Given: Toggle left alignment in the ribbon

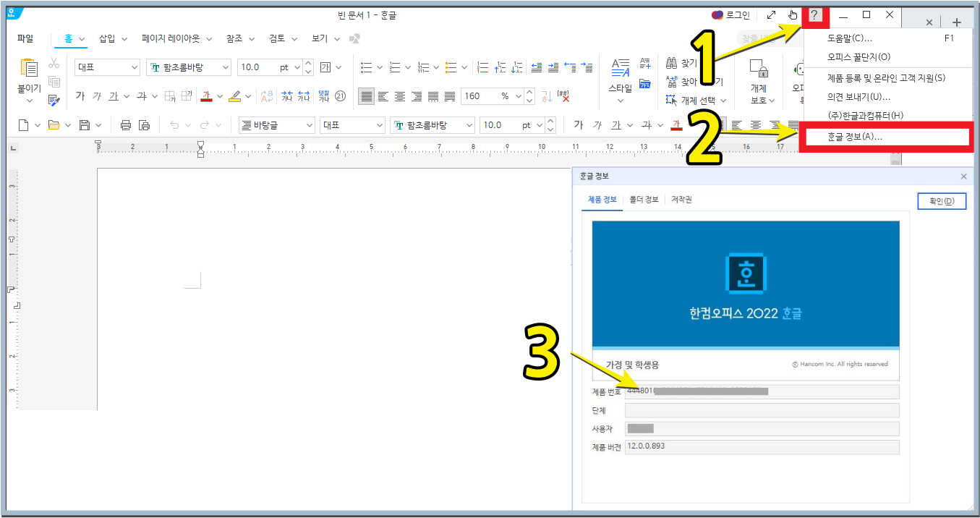Looking at the screenshot, I should (x=383, y=95).
